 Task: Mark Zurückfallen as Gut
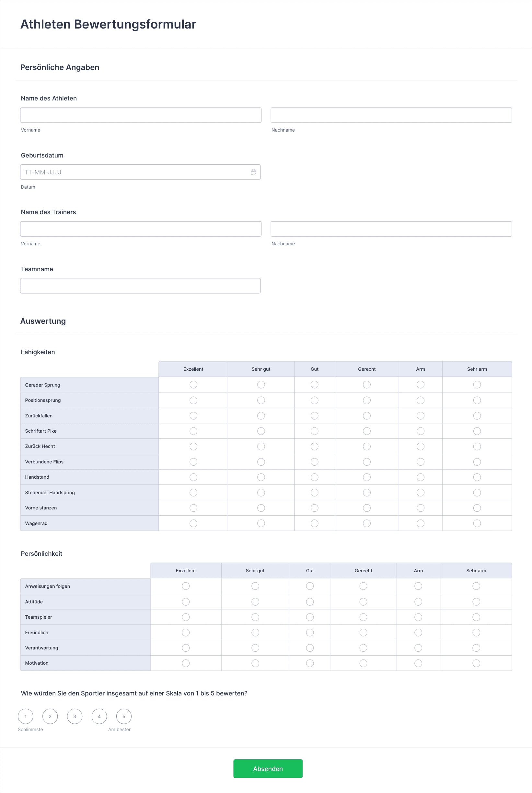315,415
